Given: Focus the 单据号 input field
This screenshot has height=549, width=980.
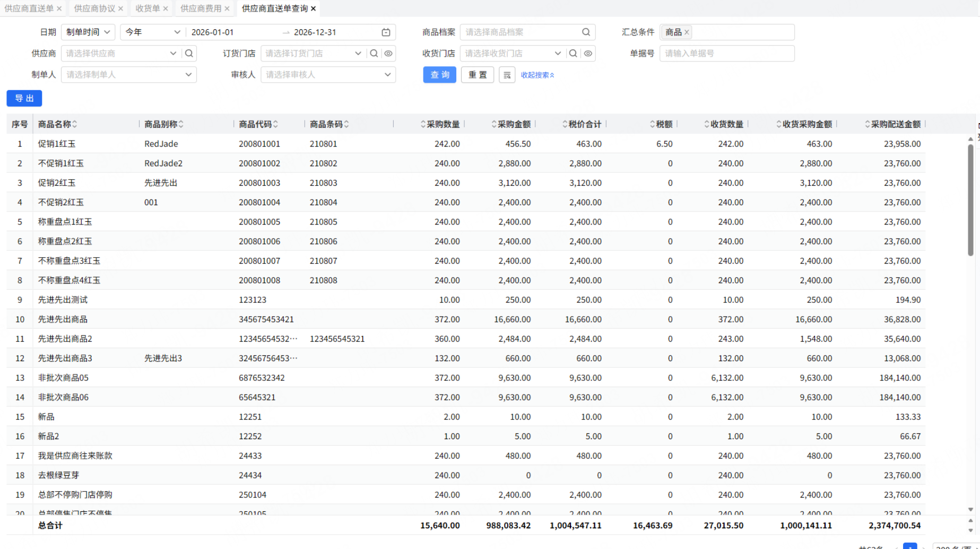Looking at the screenshot, I should click(727, 54).
